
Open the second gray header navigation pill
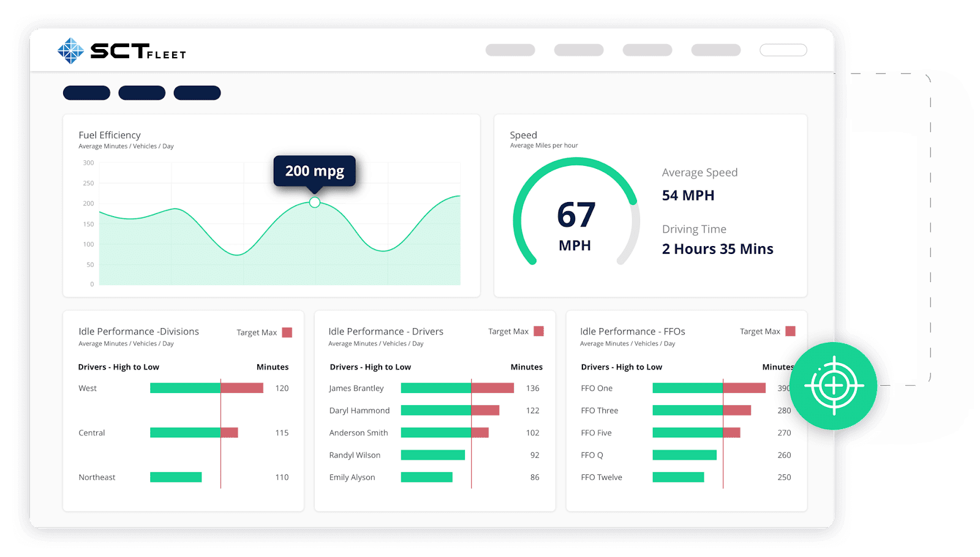click(x=579, y=50)
